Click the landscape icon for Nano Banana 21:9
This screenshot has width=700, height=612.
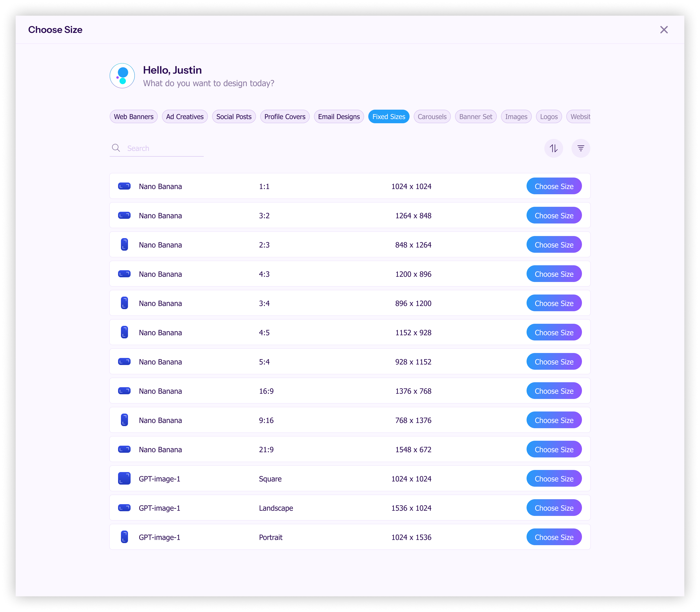(x=124, y=449)
